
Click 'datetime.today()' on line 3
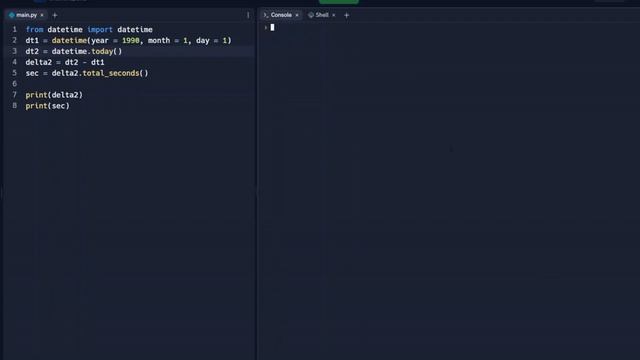[87, 51]
